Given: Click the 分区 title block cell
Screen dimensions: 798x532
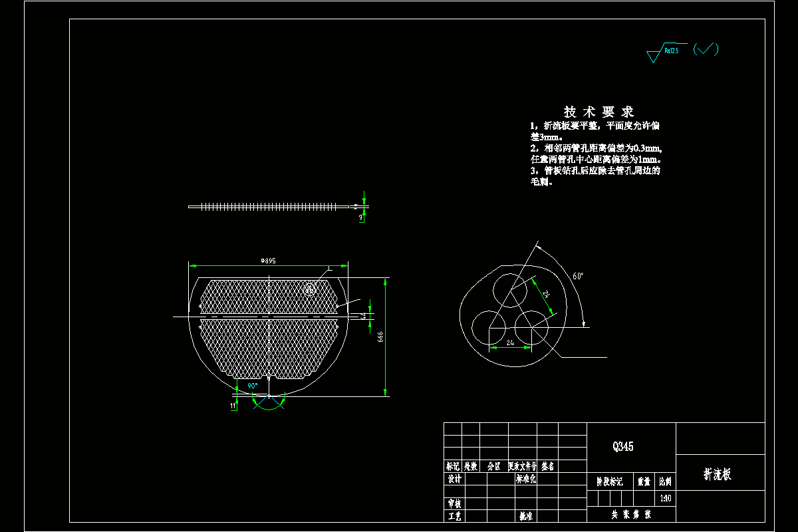Looking at the screenshot, I should [494, 467].
